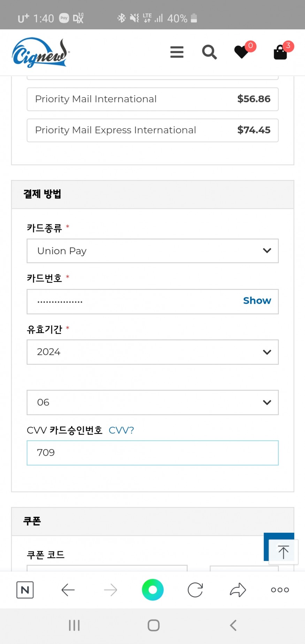Tap the green circle browser button
Image resolution: width=305 pixels, height=644 pixels.
click(x=153, y=590)
